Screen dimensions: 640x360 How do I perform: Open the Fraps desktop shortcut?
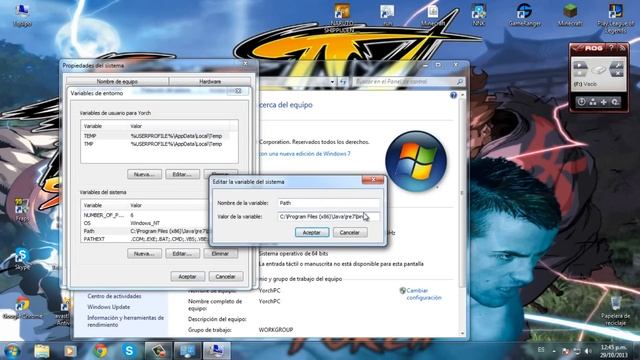22,210
